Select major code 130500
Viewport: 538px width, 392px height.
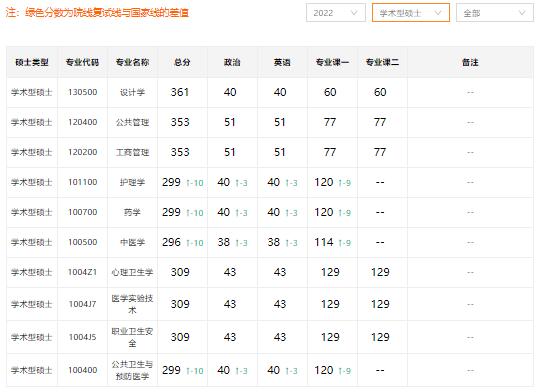pyautogui.click(x=82, y=92)
